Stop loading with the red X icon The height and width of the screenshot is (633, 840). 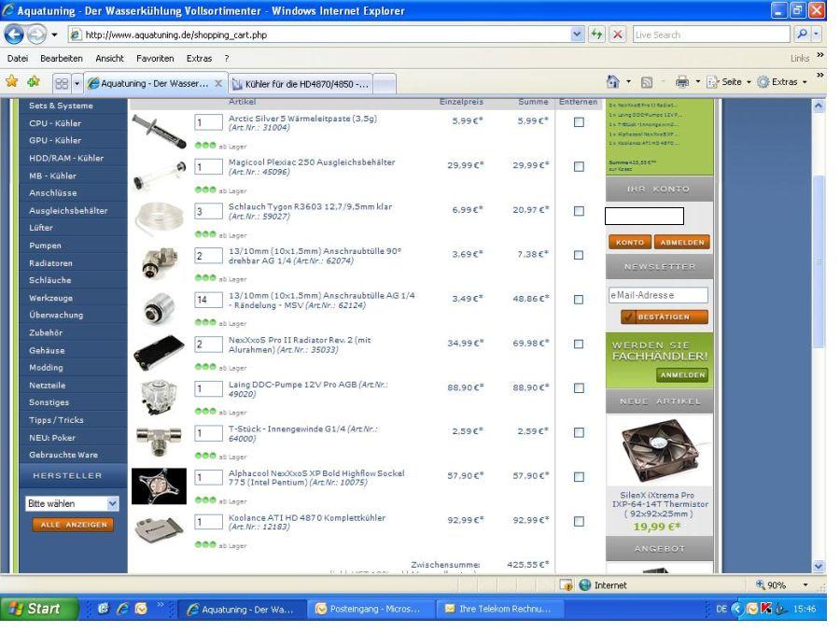(618, 35)
